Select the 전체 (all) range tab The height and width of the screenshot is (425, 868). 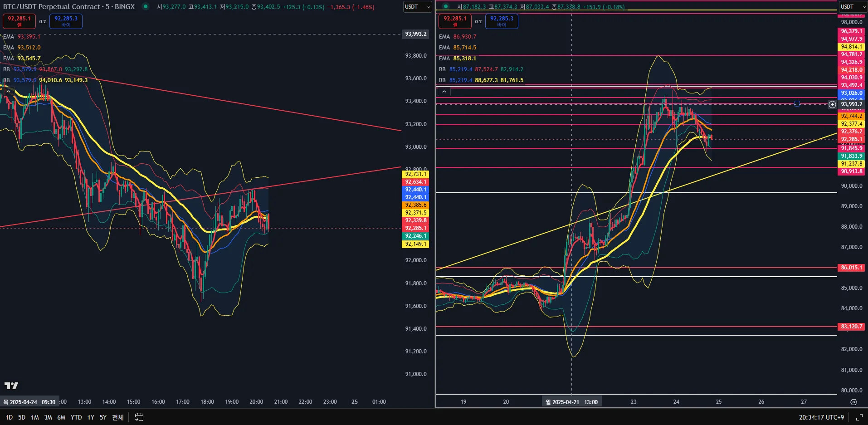pos(118,417)
